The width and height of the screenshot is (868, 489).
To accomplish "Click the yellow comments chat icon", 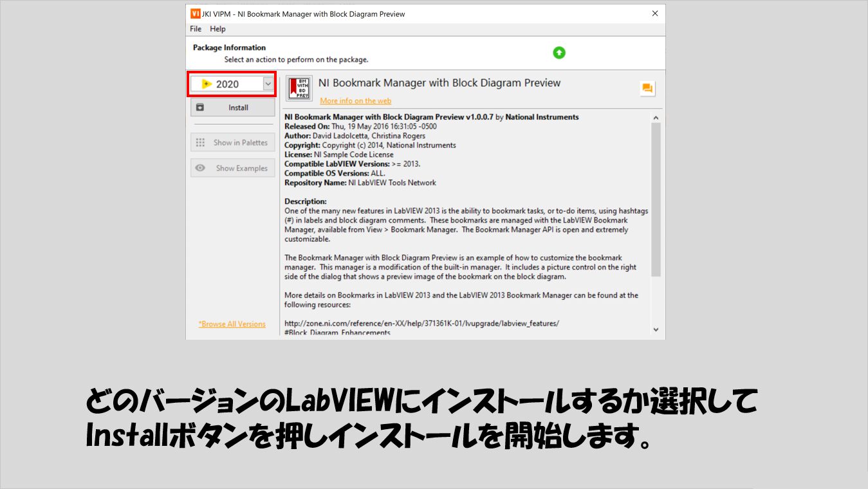I will click(647, 89).
